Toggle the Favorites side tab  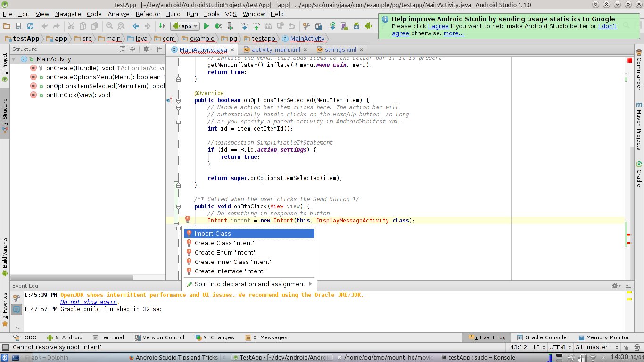[5, 309]
